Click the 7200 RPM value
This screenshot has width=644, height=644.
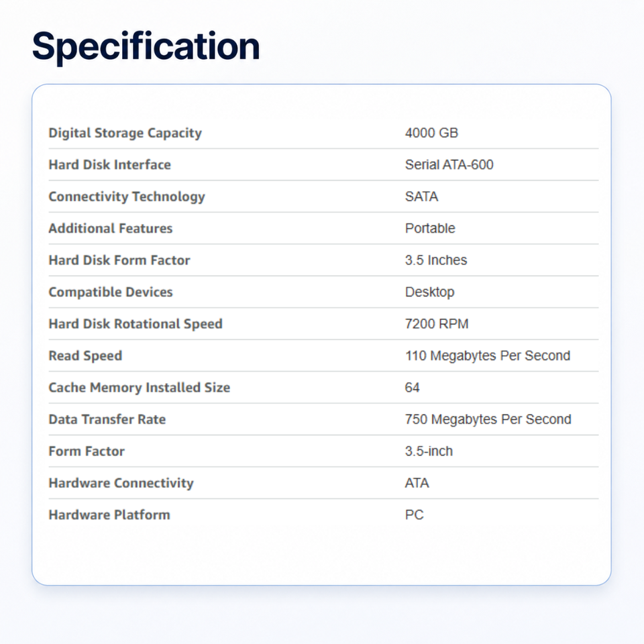coord(437,324)
